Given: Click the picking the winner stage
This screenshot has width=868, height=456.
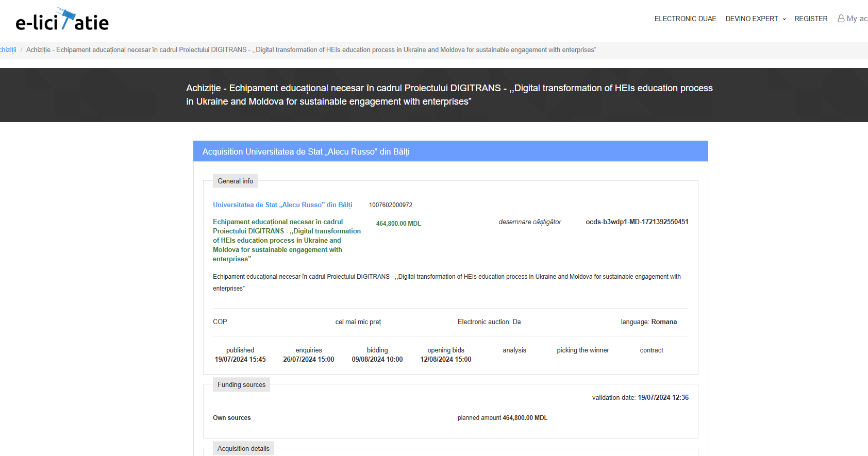Looking at the screenshot, I should (582, 350).
